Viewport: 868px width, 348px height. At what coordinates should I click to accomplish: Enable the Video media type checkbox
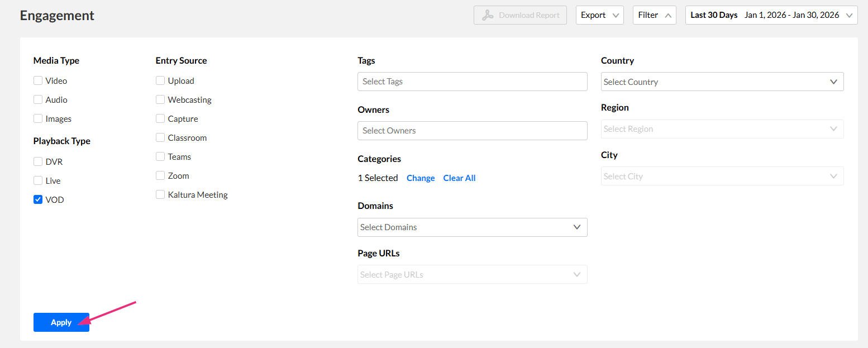tap(38, 81)
